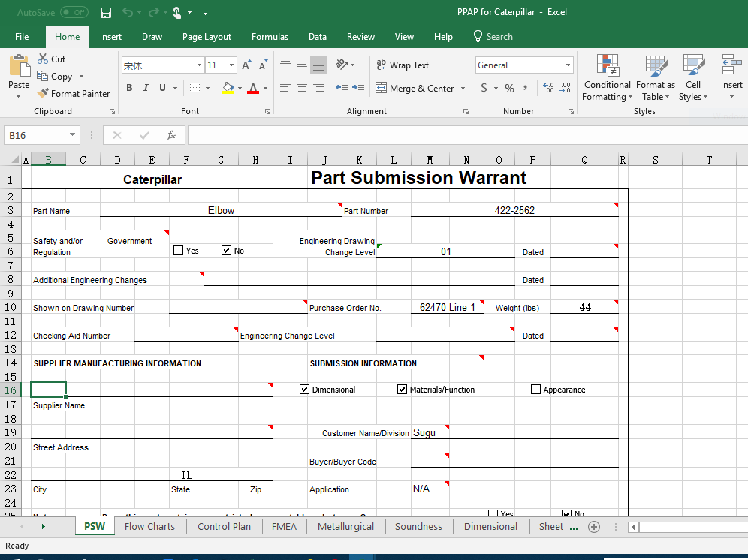Click the formula bar input

point(467,135)
